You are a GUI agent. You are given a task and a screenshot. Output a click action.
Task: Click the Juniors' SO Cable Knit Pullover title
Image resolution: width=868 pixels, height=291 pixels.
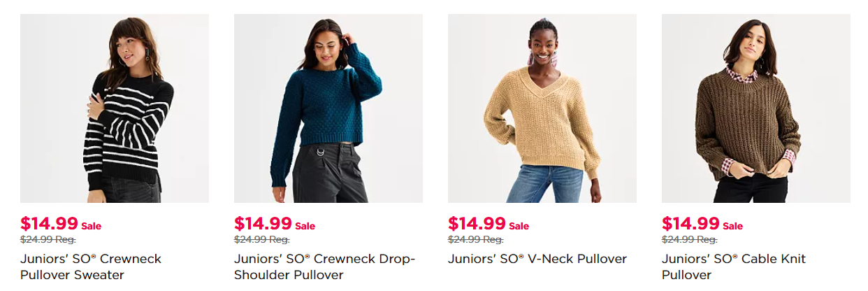click(734, 267)
